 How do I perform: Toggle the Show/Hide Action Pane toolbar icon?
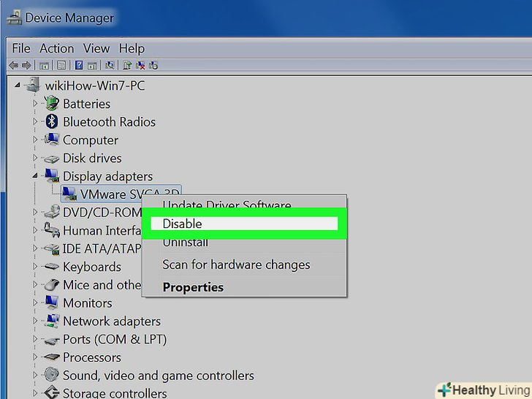pyautogui.click(x=92, y=66)
